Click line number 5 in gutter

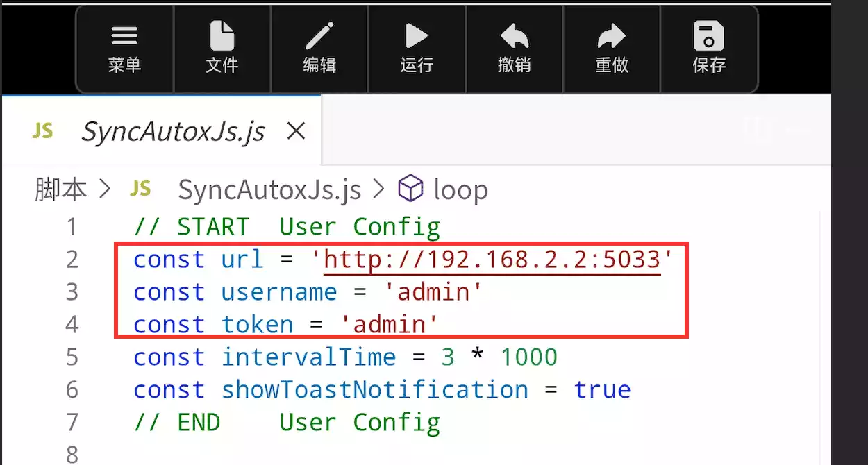coord(72,357)
